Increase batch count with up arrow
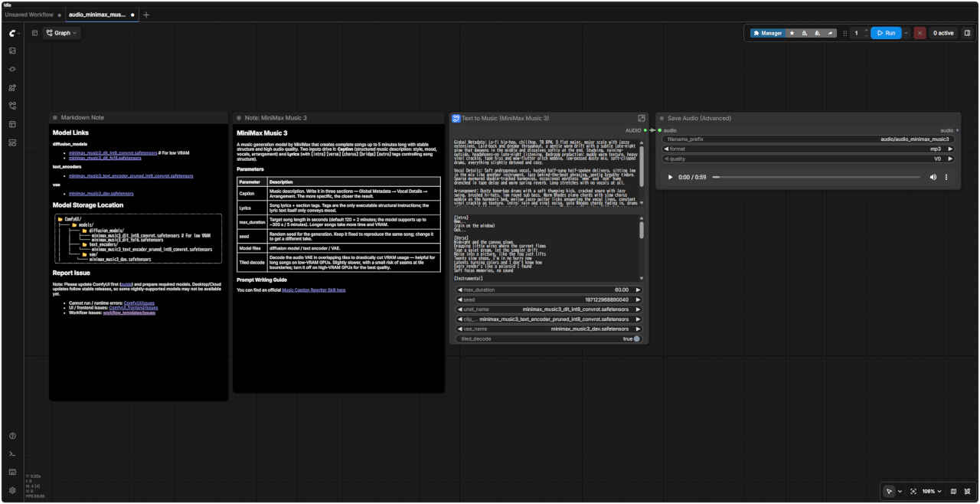Viewport: 980px width, 504px height. tap(866, 31)
